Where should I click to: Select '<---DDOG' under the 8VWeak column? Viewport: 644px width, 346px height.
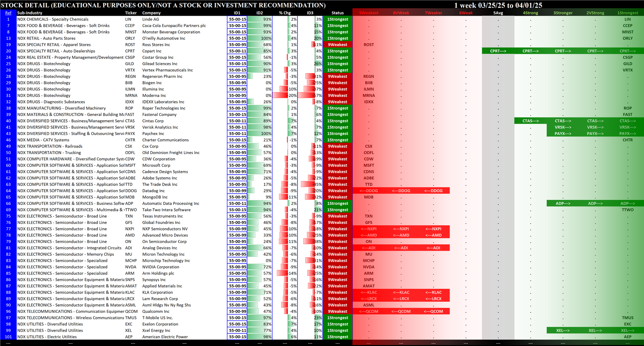pyautogui.click(x=401, y=191)
